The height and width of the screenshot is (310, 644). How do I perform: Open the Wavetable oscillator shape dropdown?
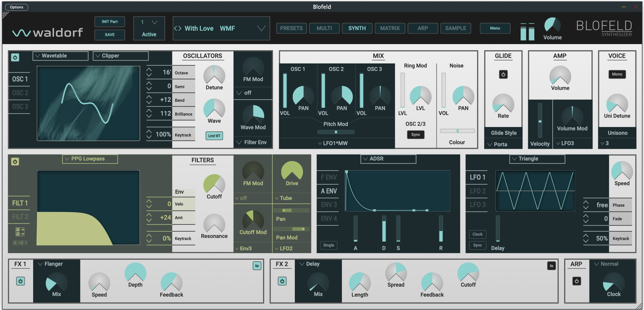coord(60,56)
